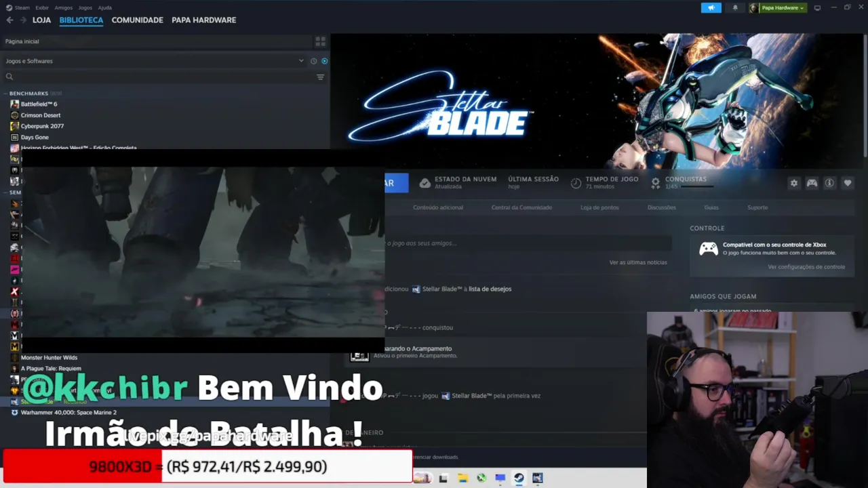The width and height of the screenshot is (868, 488).
Task: Open Suporte tab
Action: click(757, 207)
